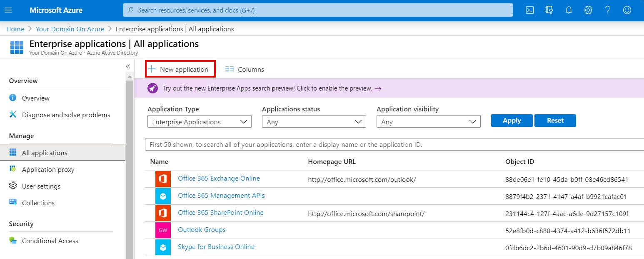Click the New application button
Image resolution: width=644 pixels, height=259 pixels.
(x=180, y=69)
